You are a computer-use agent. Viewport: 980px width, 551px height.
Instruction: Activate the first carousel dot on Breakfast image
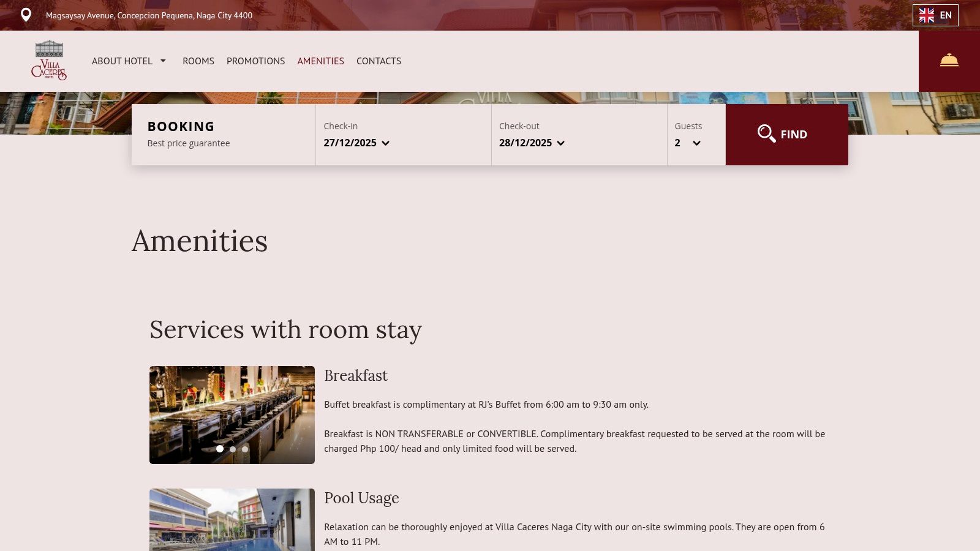coord(220,449)
